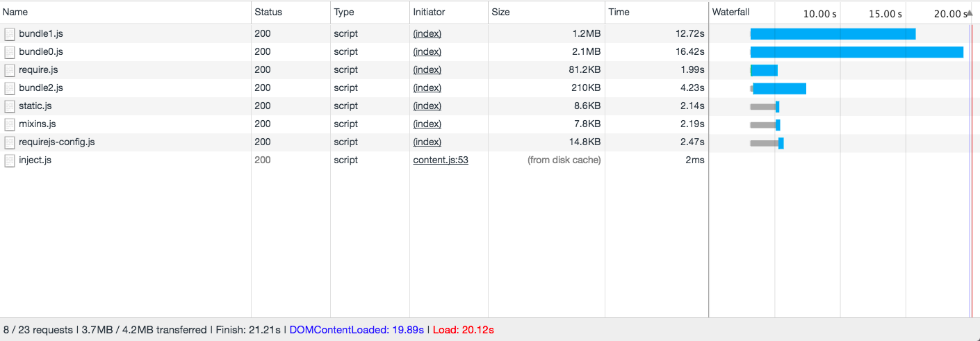Image resolution: width=980 pixels, height=341 pixels.
Task: Click the static.js file icon
Action: 10,106
